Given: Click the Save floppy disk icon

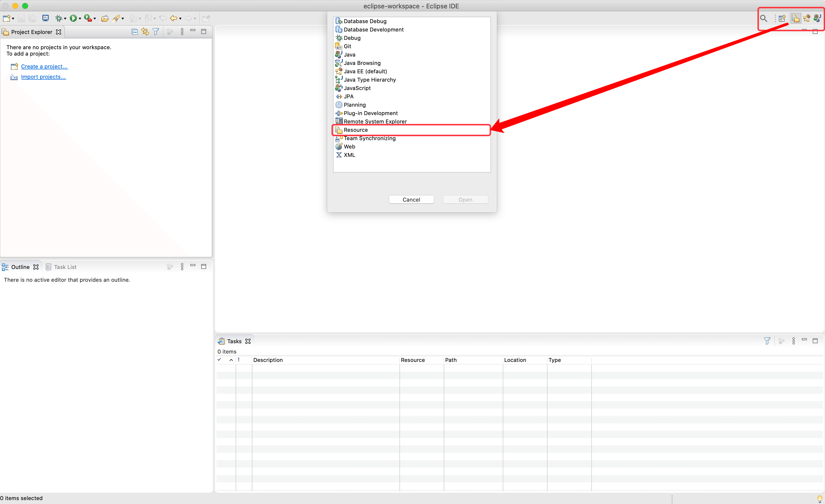Looking at the screenshot, I should point(21,18).
